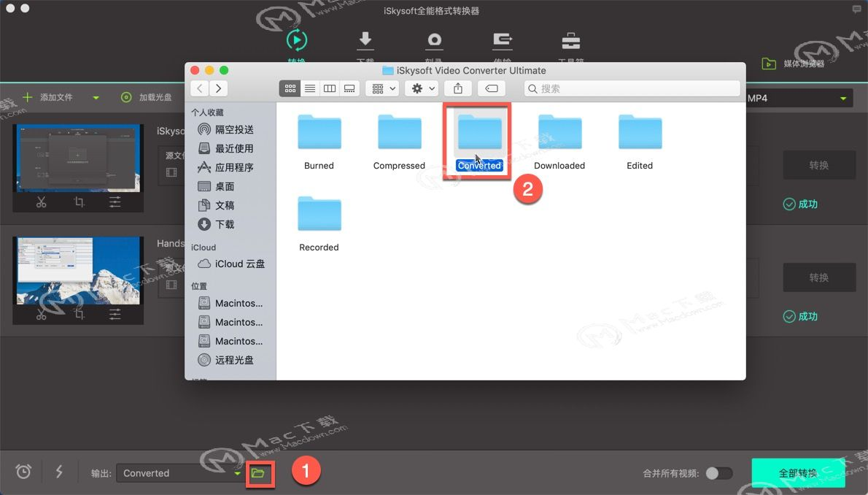Screen dimensions: 868x495
Task: Open the gear action menu
Action: point(422,88)
